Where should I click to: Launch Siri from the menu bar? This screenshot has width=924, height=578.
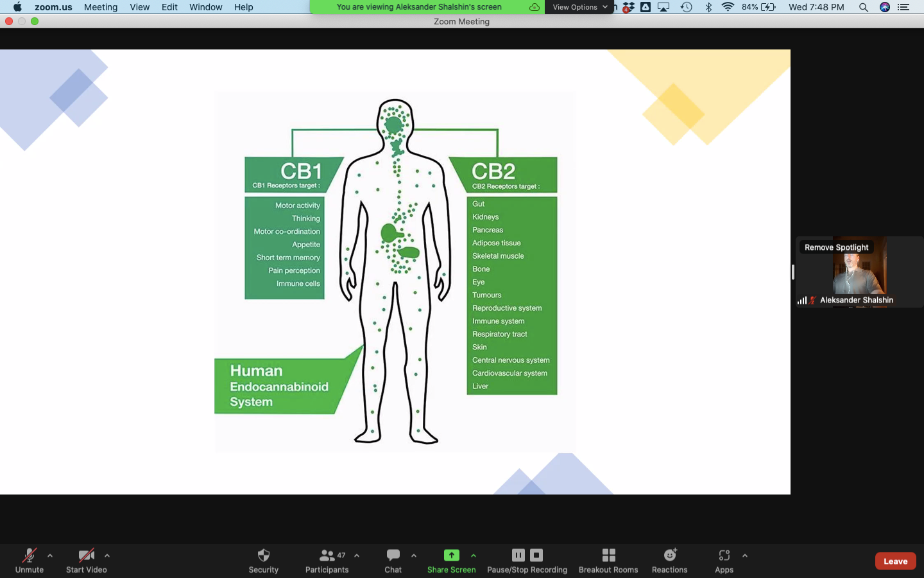tap(885, 7)
